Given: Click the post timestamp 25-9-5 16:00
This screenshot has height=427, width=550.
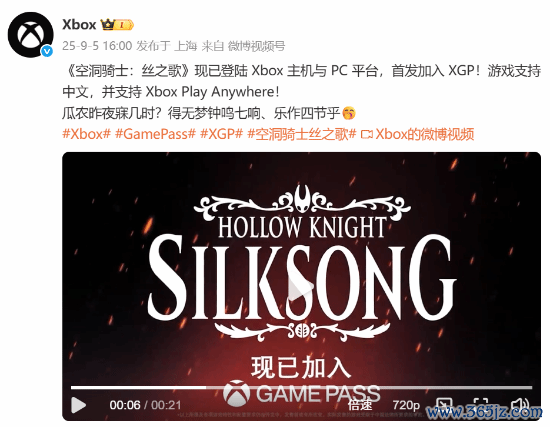Looking at the screenshot, I should (97, 46).
